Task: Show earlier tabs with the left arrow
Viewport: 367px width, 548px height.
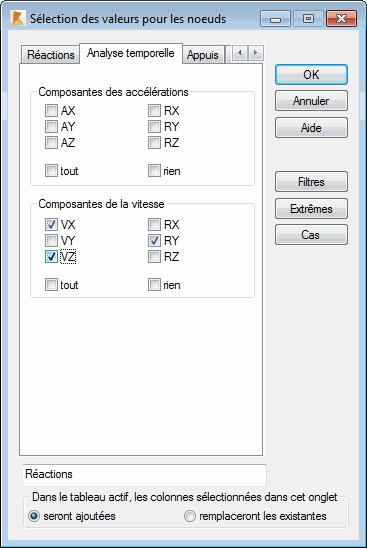Action: point(240,53)
